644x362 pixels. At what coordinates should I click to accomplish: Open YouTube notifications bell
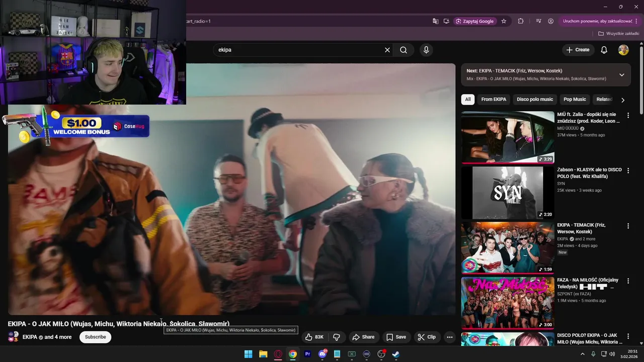[604, 50]
